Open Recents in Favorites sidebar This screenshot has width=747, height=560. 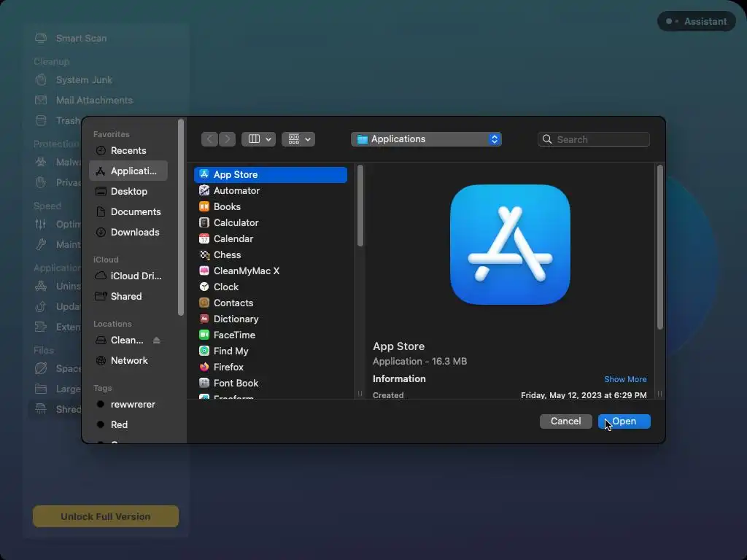click(x=128, y=150)
